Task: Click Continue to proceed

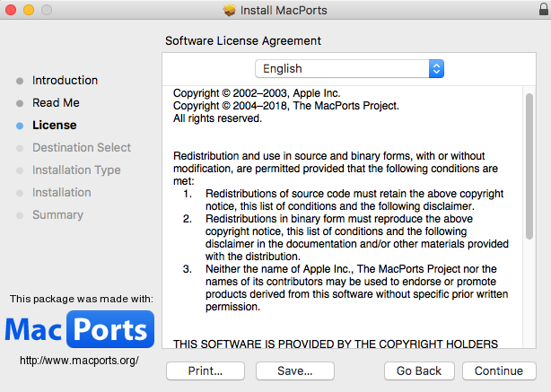Action: [499, 371]
